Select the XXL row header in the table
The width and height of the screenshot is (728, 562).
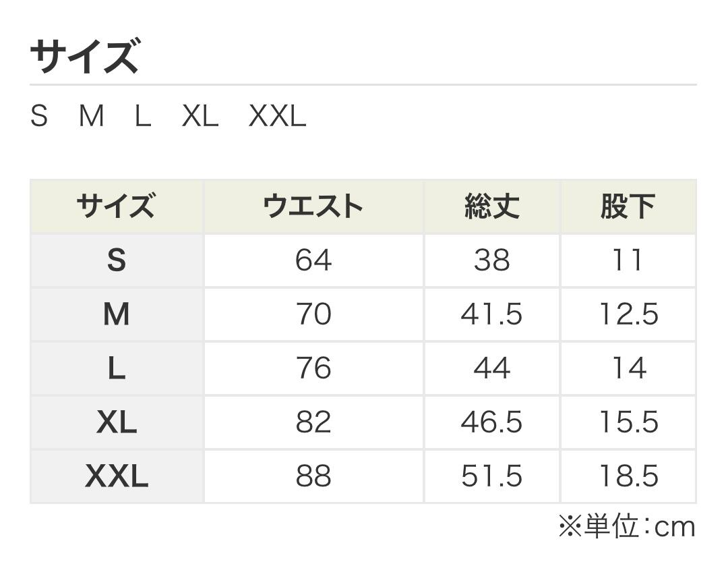coord(117,477)
